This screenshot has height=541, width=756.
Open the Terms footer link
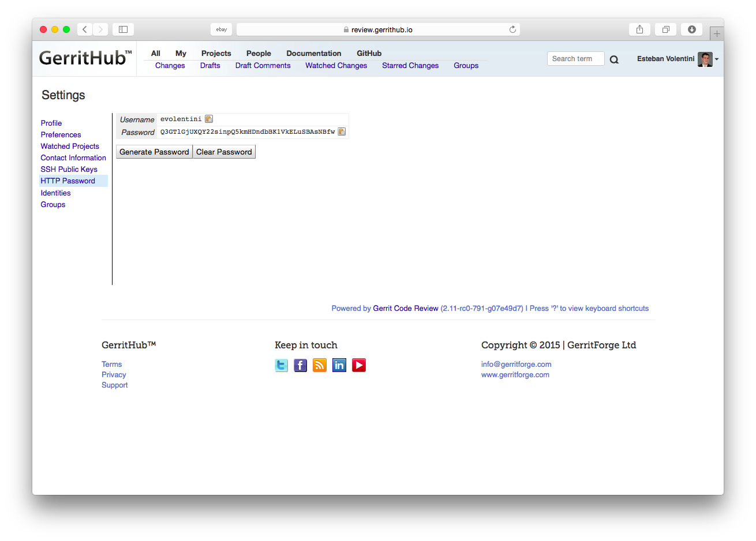(x=112, y=364)
